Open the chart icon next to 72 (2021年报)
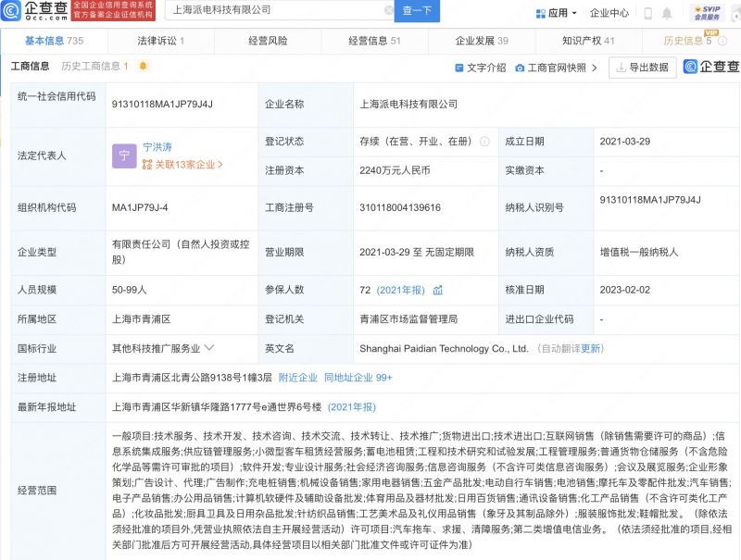The width and height of the screenshot is (741, 560). click(438, 290)
